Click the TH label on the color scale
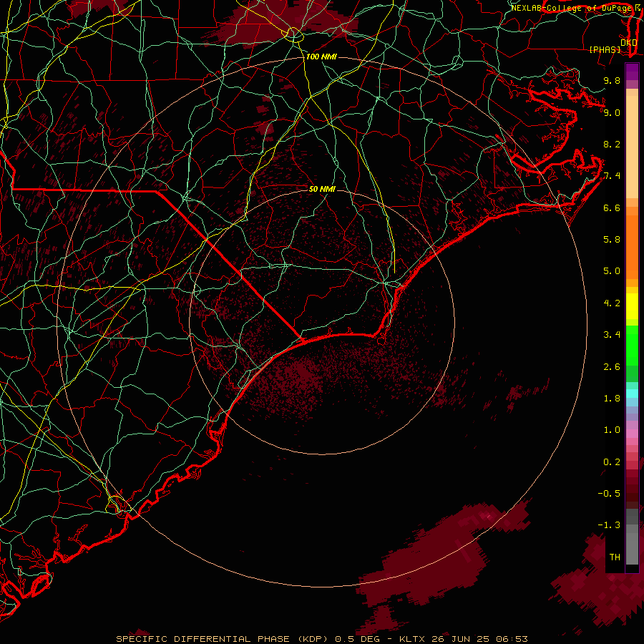 (615, 557)
